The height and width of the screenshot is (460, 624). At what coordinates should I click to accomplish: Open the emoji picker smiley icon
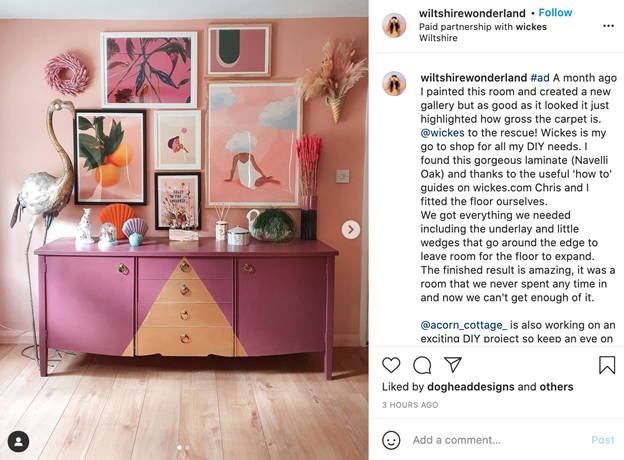391,440
